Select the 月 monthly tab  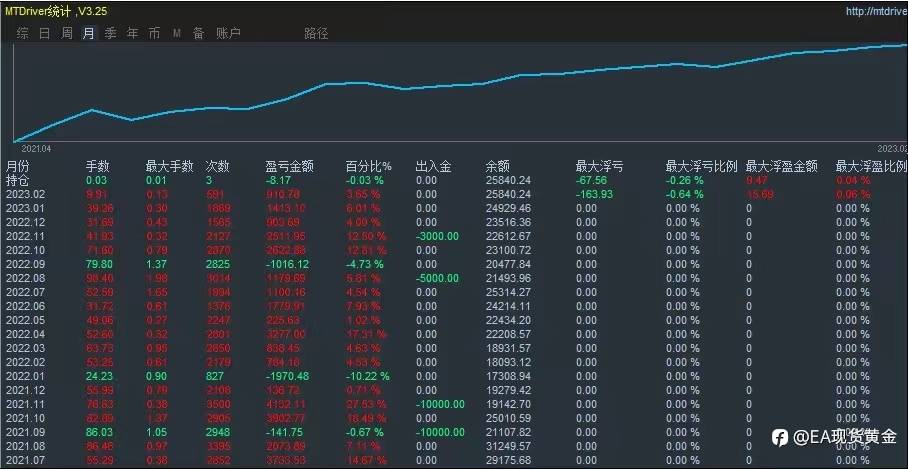(x=88, y=34)
